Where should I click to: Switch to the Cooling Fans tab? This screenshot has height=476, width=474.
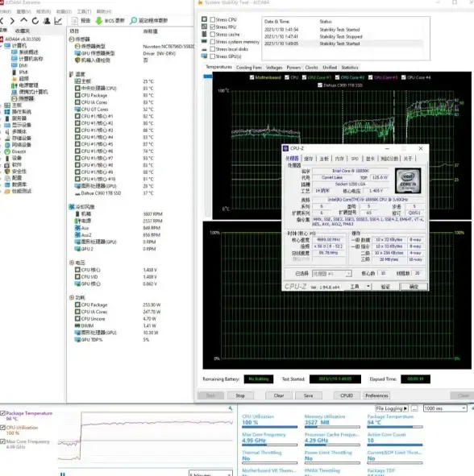pyautogui.click(x=249, y=68)
